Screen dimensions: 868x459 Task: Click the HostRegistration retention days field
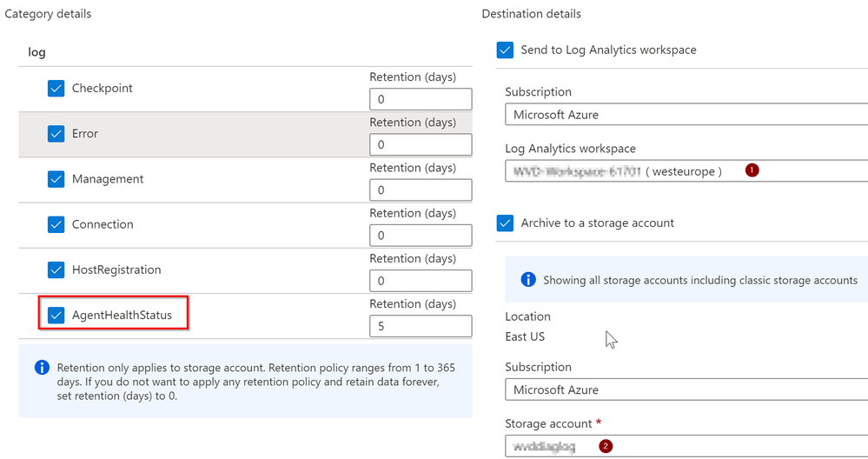coord(421,280)
